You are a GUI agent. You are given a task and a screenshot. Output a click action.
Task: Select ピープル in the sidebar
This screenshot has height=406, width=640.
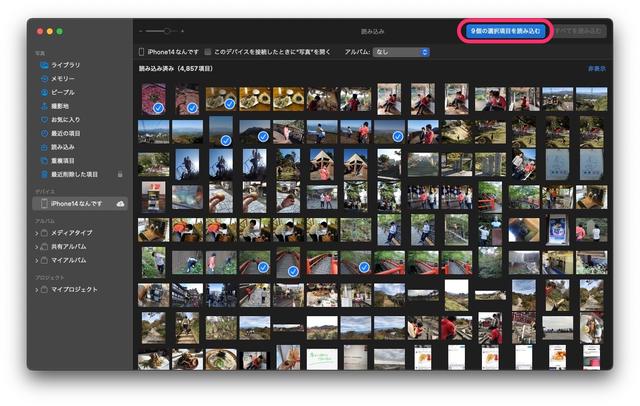tap(62, 92)
